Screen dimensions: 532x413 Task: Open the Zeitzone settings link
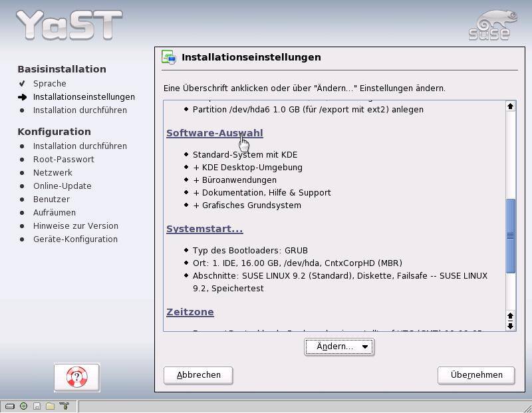coord(190,312)
